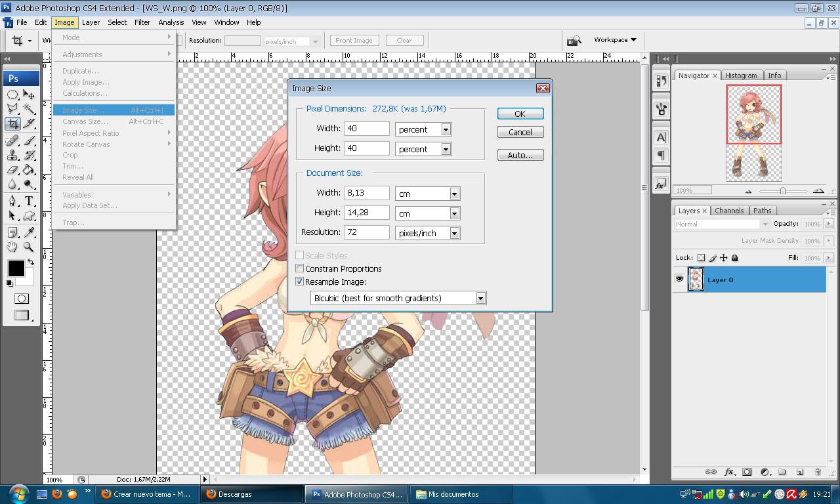Switch to the Channels tab
This screenshot has height=504, width=840.
pyautogui.click(x=729, y=211)
